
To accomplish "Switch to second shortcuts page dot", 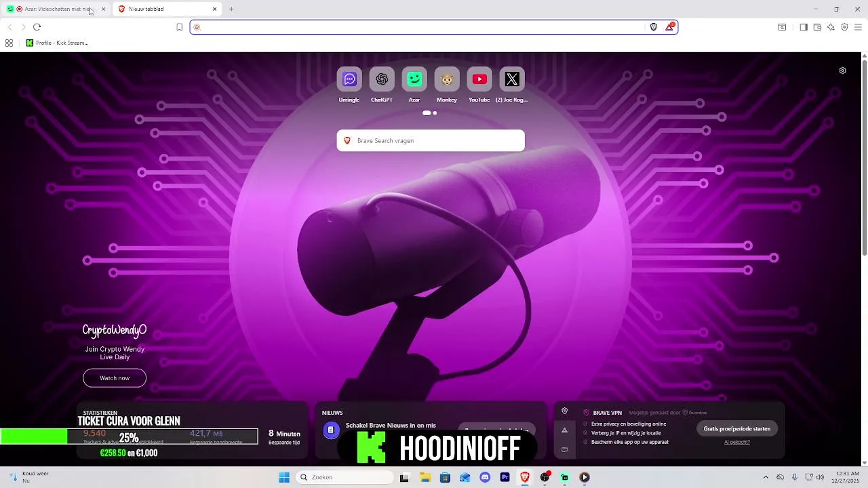I will pos(435,113).
